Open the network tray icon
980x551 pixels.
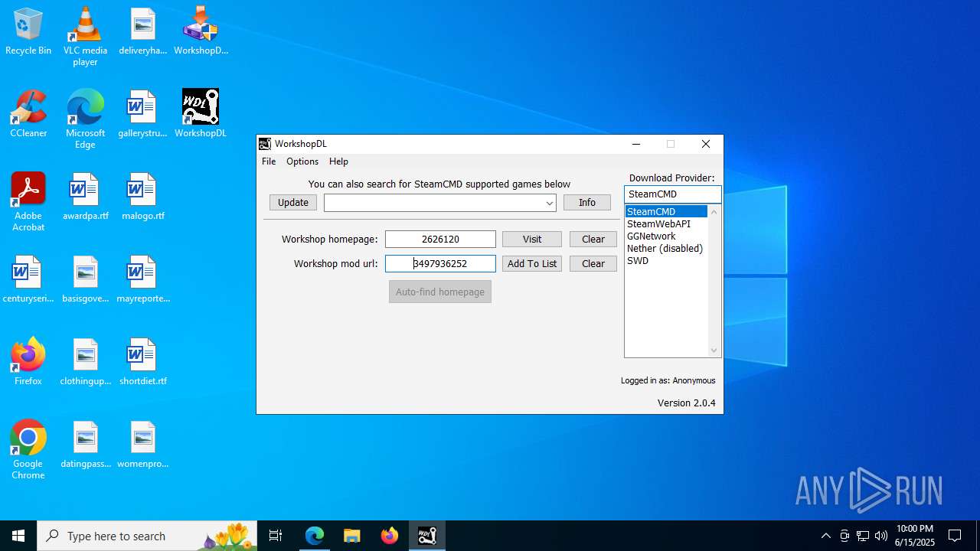click(863, 536)
